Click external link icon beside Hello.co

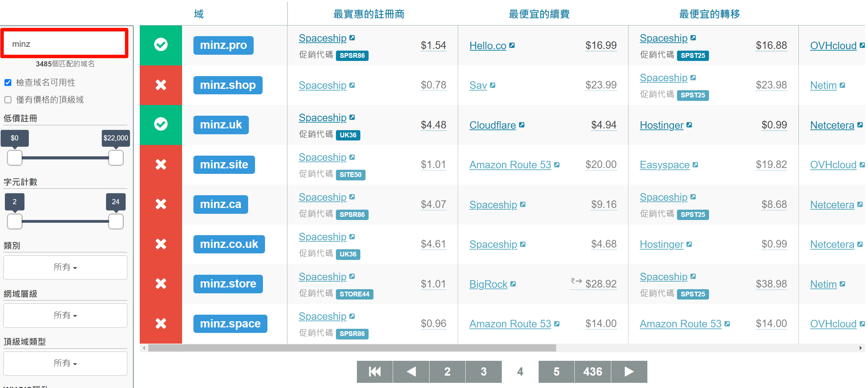512,45
